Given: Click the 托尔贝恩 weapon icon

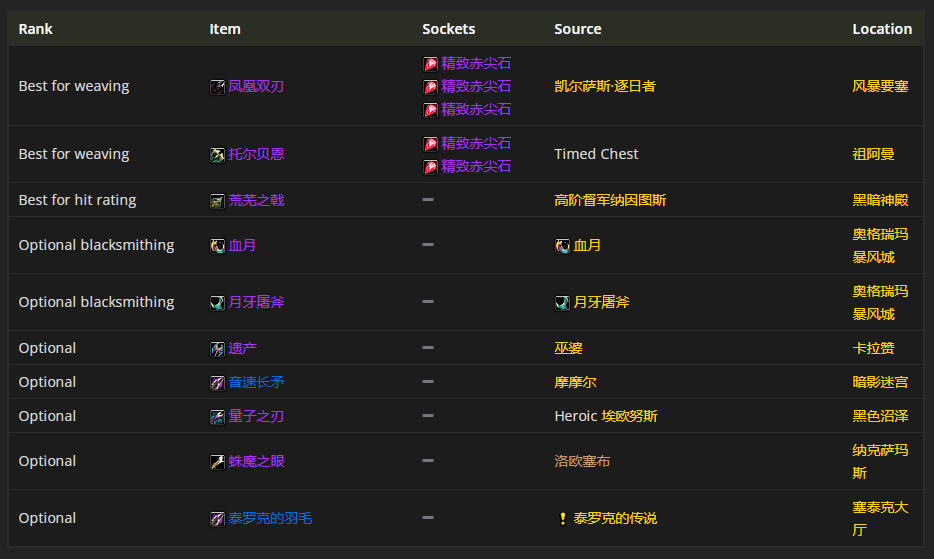Looking at the screenshot, I should [x=217, y=155].
